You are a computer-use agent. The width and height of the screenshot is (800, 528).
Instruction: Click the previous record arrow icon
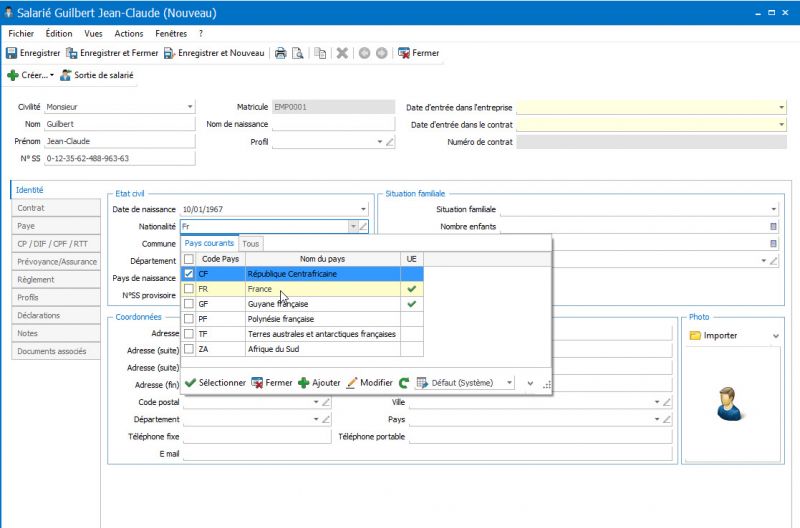[x=364, y=53]
